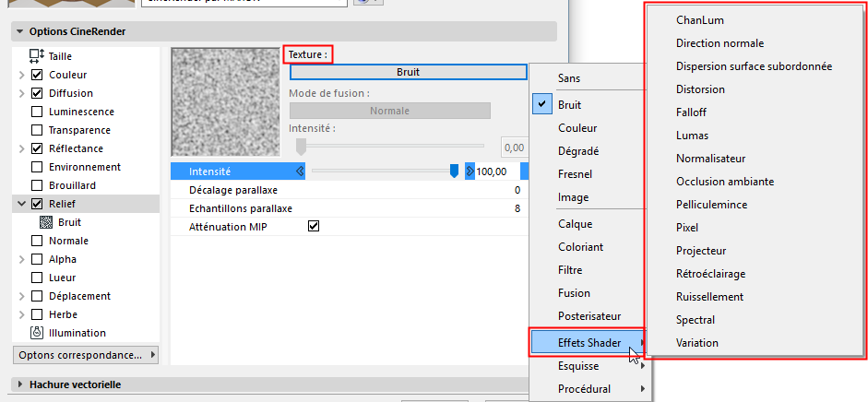
Task: Click the Echantillons parallaxe value 8
Action: tap(517, 208)
